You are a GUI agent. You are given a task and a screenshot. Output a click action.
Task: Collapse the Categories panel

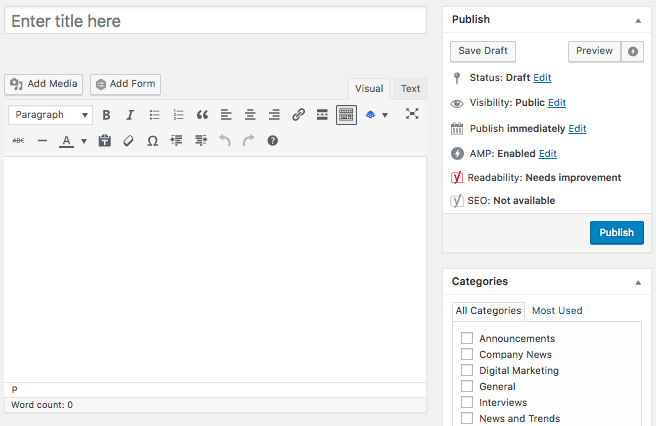(638, 282)
